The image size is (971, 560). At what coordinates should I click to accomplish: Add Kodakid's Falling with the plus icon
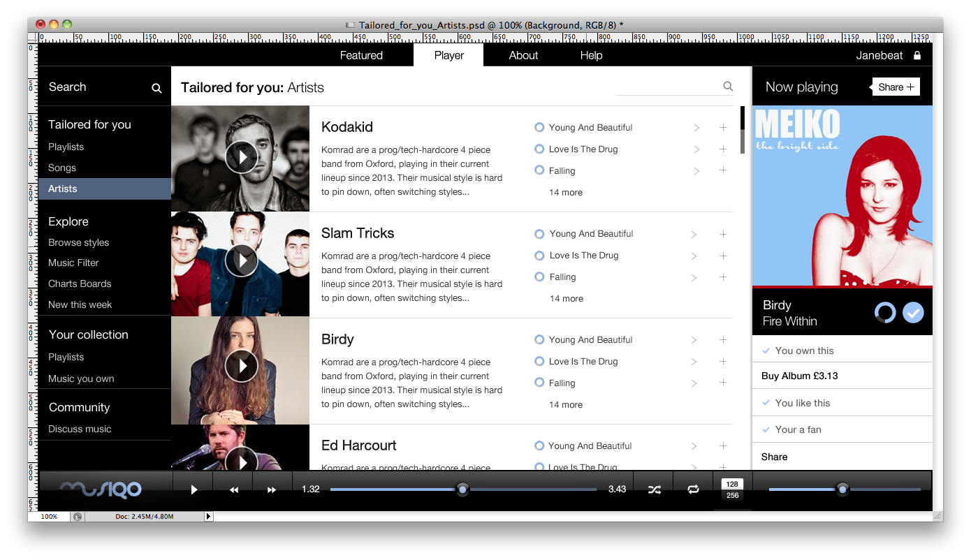(x=723, y=170)
